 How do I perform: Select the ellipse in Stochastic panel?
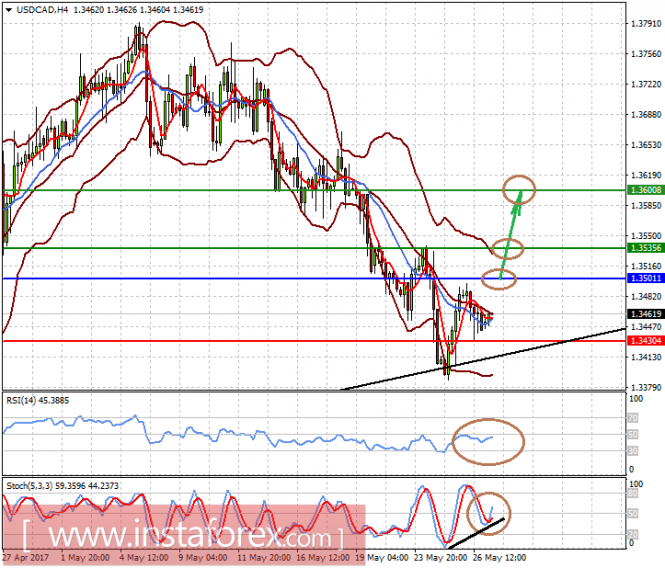[x=489, y=513]
